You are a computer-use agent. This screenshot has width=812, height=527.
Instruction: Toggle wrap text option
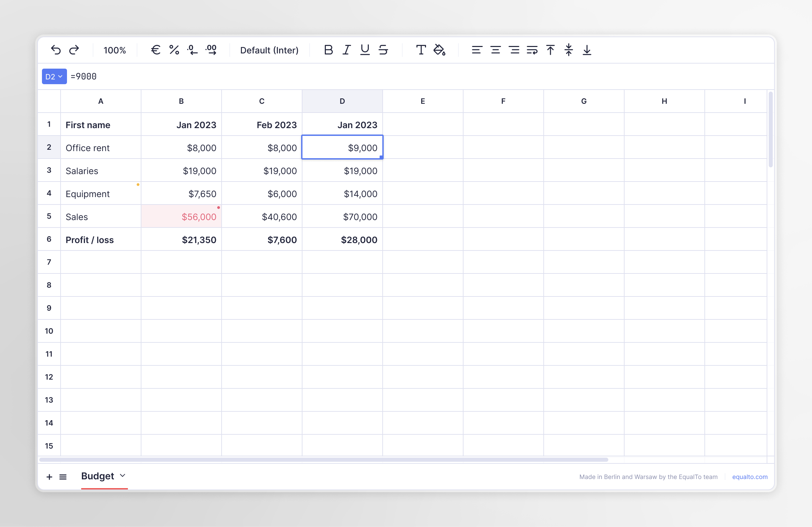[x=532, y=50]
